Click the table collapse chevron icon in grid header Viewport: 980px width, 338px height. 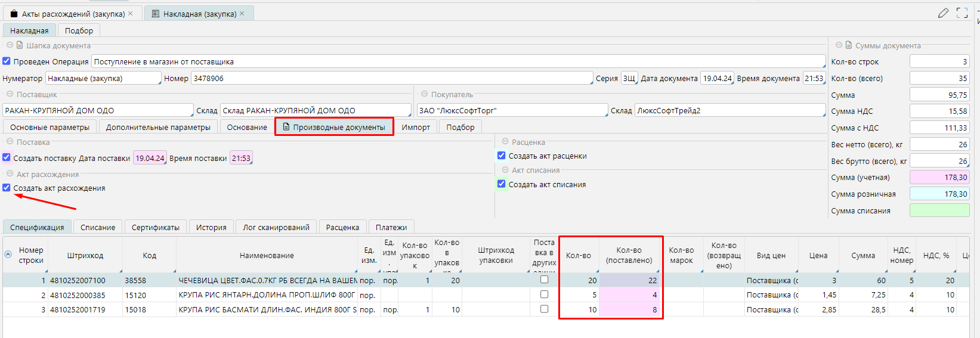pos(8,254)
